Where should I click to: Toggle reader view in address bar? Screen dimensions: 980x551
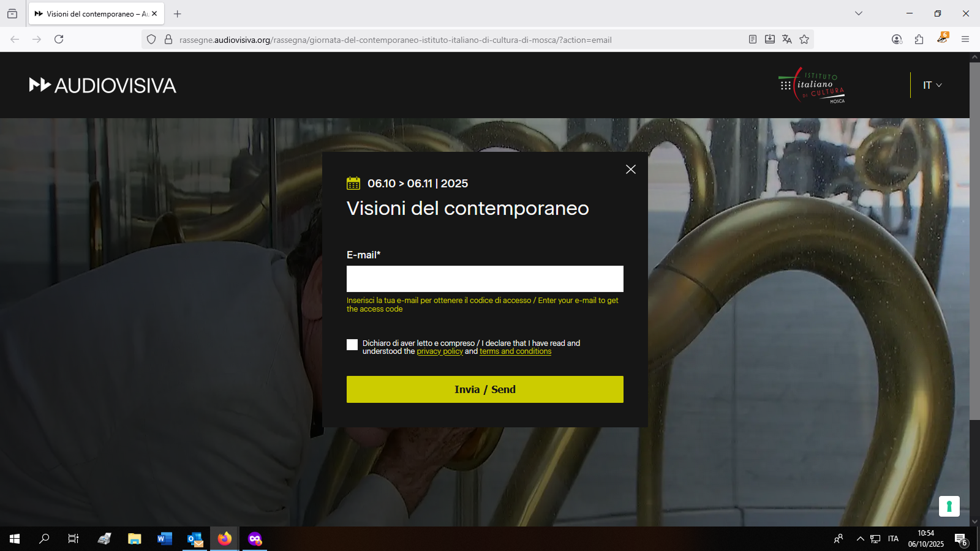pos(753,39)
